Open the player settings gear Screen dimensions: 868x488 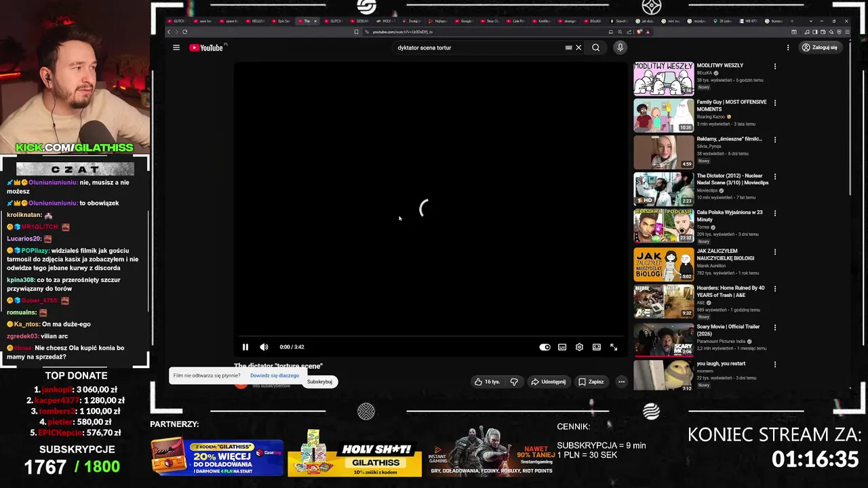click(x=579, y=347)
